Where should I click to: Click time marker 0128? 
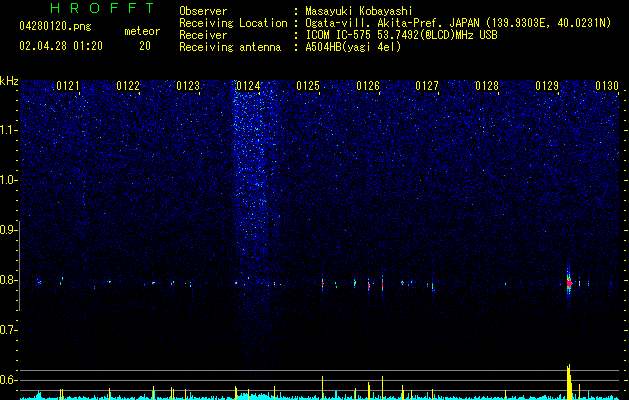(487, 86)
